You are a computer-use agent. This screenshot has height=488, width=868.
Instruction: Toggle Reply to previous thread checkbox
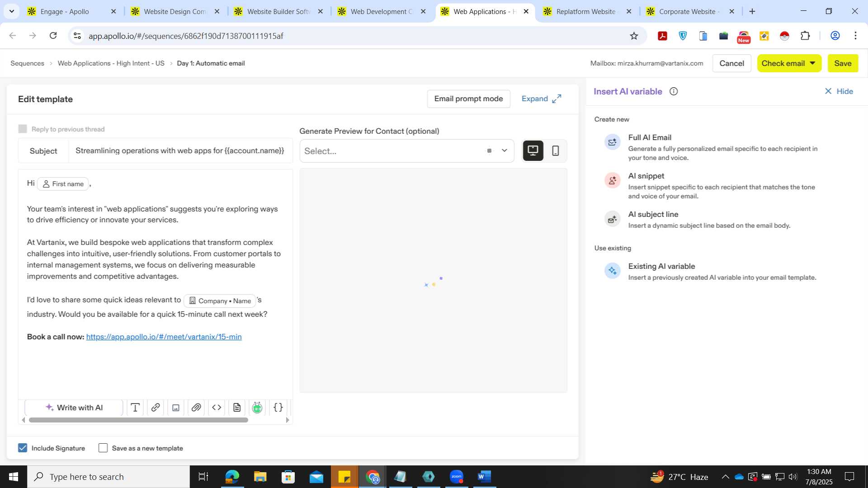pyautogui.click(x=23, y=129)
